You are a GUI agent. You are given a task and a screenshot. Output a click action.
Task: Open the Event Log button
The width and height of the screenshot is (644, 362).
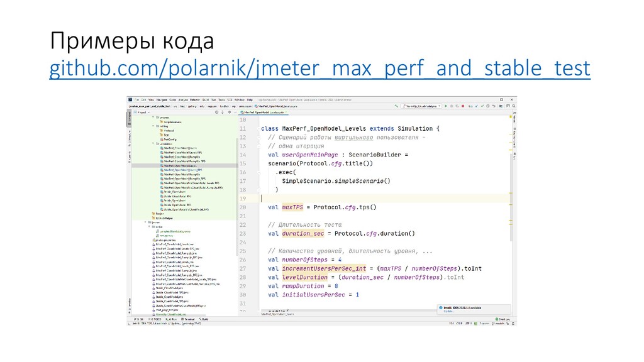(502, 319)
